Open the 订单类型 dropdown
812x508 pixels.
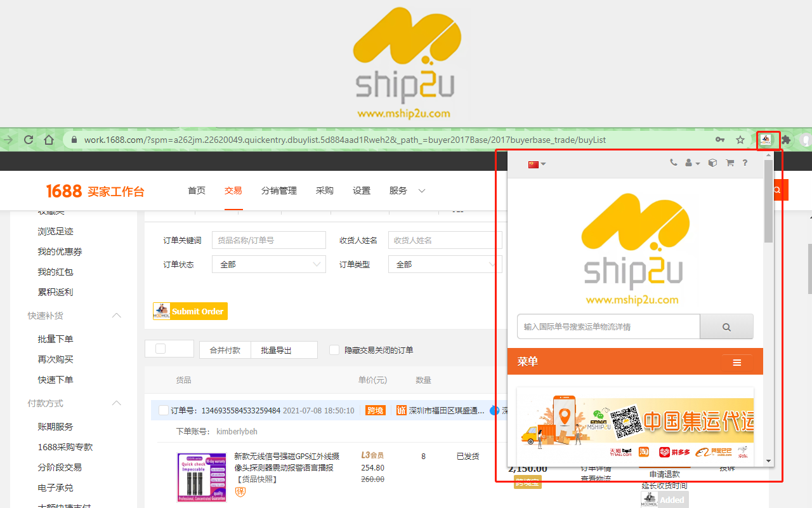click(445, 264)
